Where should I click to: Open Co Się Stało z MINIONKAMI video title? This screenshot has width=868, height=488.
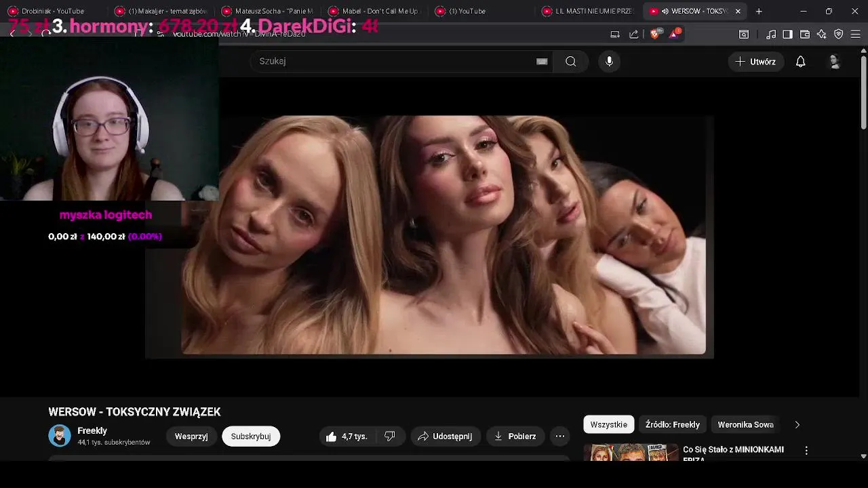733,453
